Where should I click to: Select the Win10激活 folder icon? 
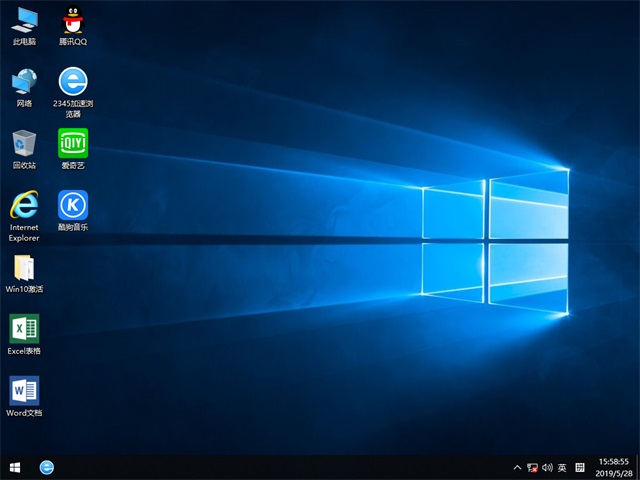pos(24,268)
